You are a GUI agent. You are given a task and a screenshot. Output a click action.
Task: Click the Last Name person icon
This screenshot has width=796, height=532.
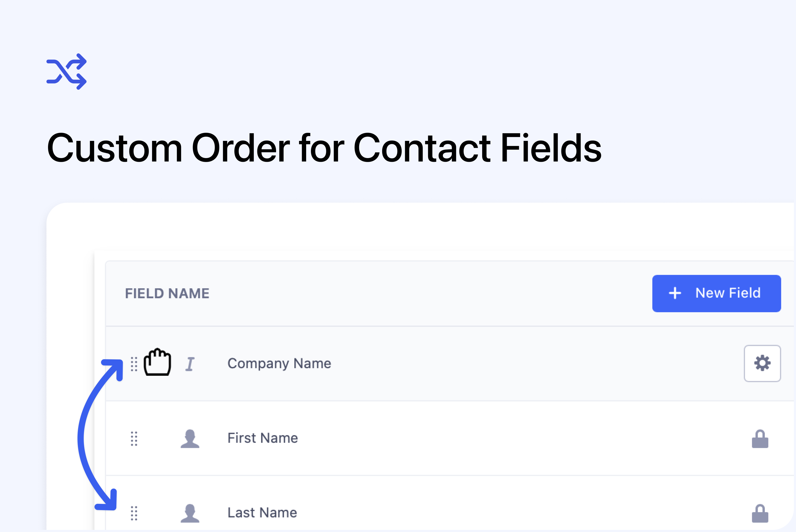[190, 513]
